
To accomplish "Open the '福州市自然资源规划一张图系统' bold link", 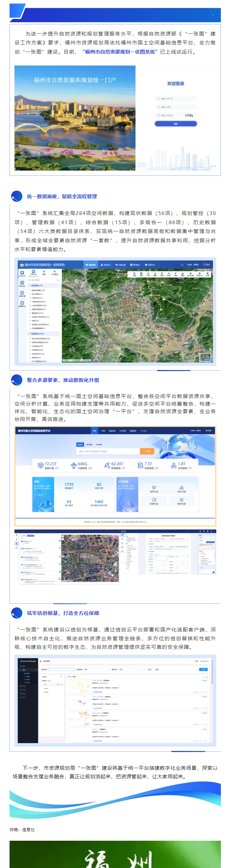I will pos(120,52).
